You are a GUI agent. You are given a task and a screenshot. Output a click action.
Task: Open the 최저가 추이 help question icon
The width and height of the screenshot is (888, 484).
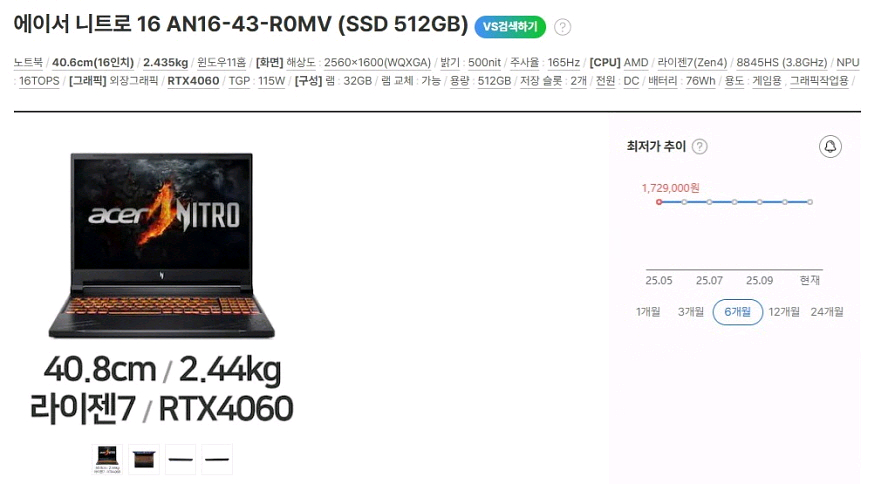tap(700, 147)
